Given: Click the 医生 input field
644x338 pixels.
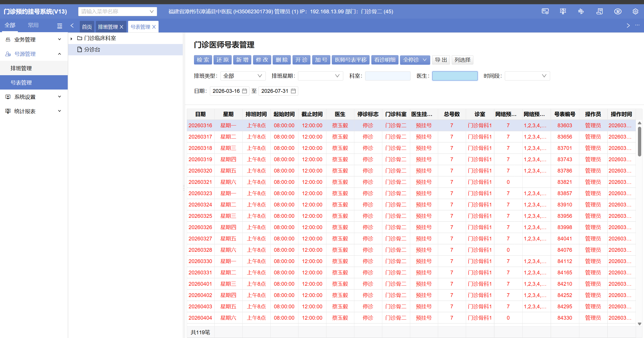Looking at the screenshot, I should point(455,76).
